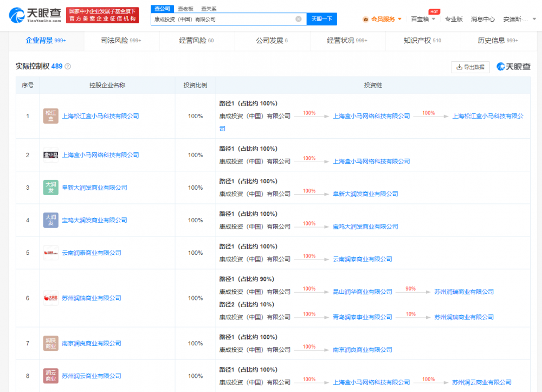Clear the search box with the X icon
The width and height of the screenshot is (542, 392).
299,19
